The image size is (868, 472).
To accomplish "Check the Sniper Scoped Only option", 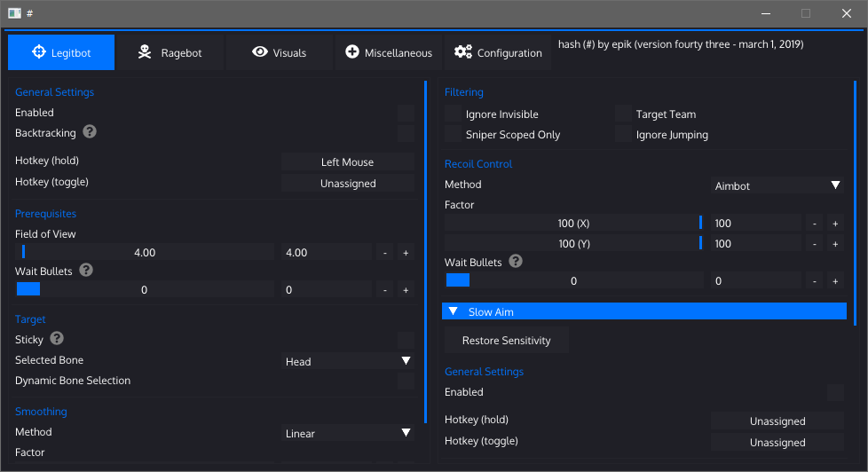I will point(454,135).
